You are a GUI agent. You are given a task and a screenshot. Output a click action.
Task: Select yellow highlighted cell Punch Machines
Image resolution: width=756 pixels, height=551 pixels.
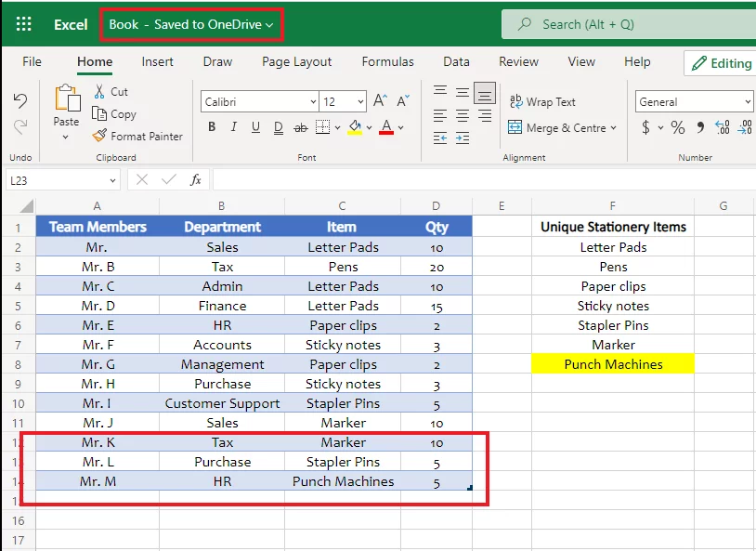612,364
